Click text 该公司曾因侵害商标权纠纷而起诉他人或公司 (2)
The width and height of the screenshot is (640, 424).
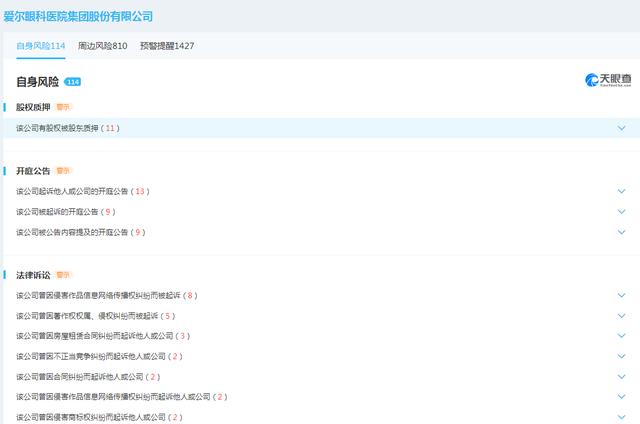click(99, 417)
